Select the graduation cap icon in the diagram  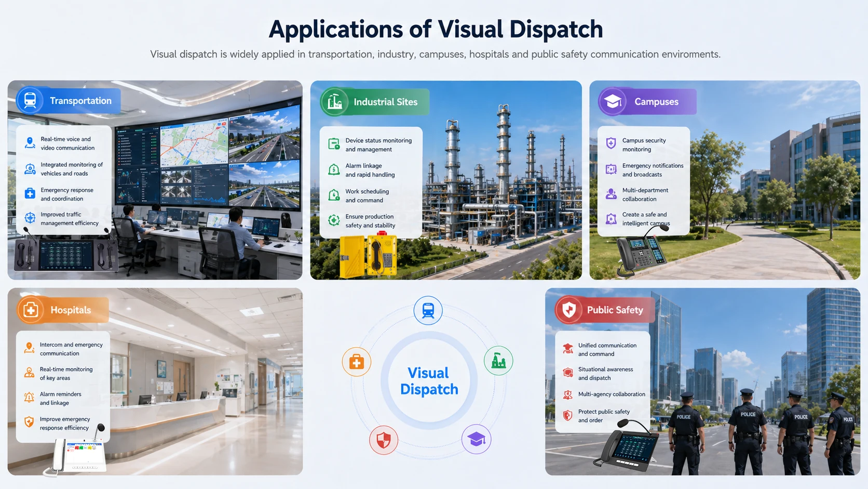(476, 439)
